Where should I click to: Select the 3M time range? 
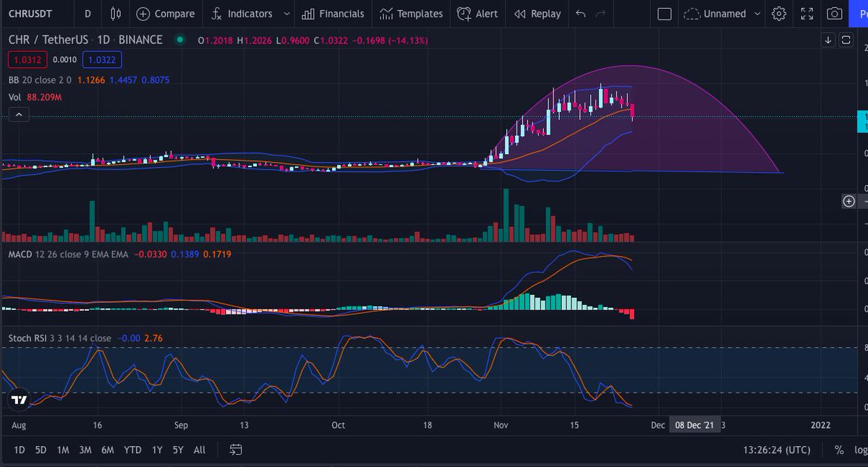[85, 450]
